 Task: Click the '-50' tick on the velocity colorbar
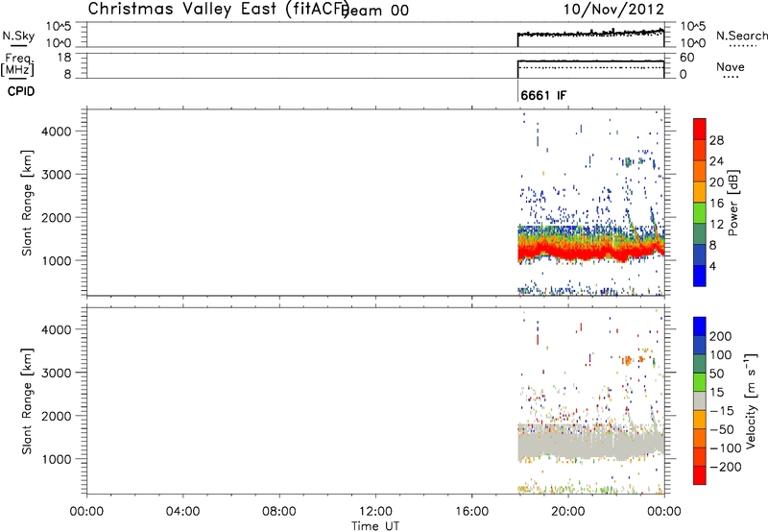pos(721,429)
